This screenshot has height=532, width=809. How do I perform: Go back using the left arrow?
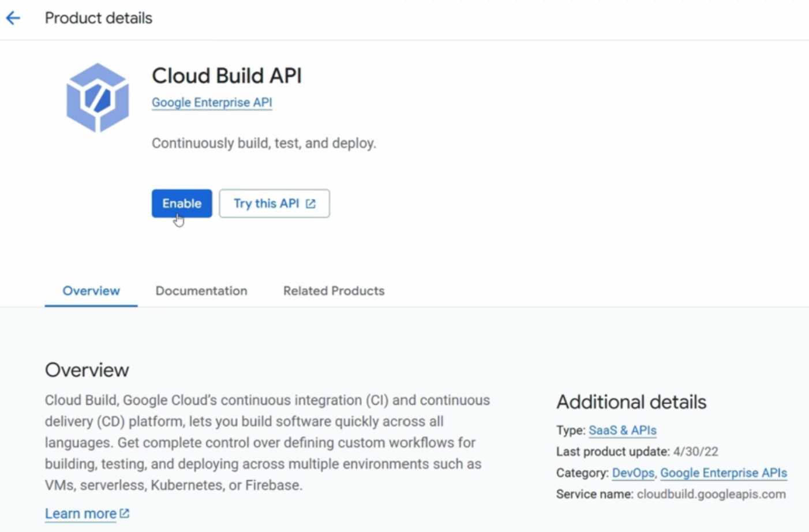(x=13, y=18)
